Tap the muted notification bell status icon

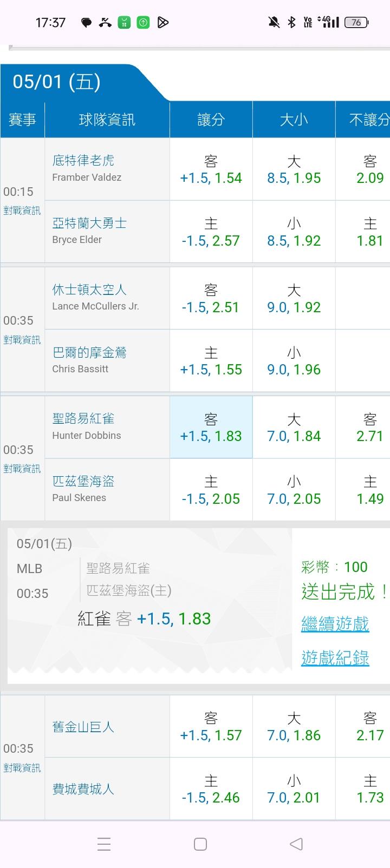pos(274,22)
